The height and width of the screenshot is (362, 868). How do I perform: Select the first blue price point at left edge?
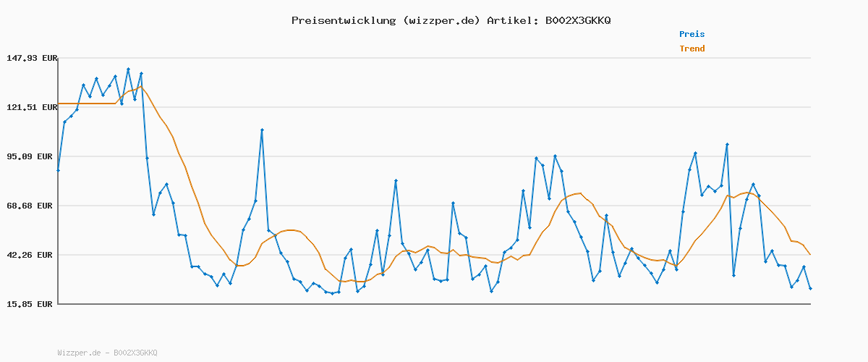tap(58, 170)
